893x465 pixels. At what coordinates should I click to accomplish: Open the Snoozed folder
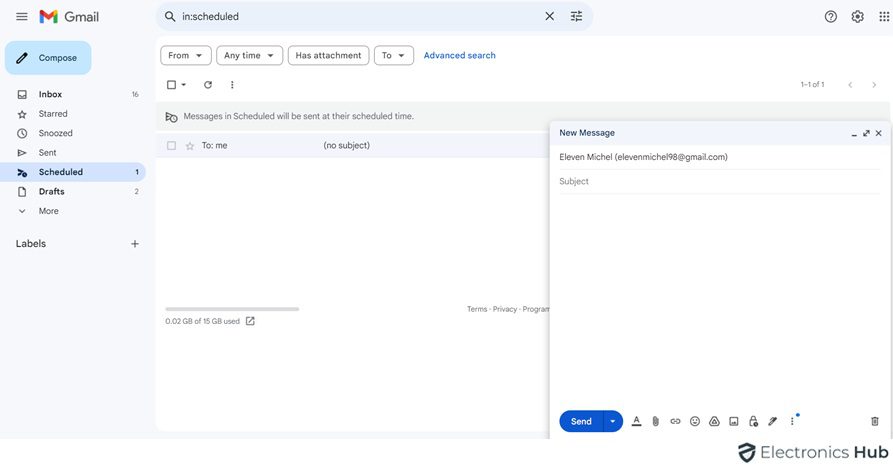[x=73, y=133]
